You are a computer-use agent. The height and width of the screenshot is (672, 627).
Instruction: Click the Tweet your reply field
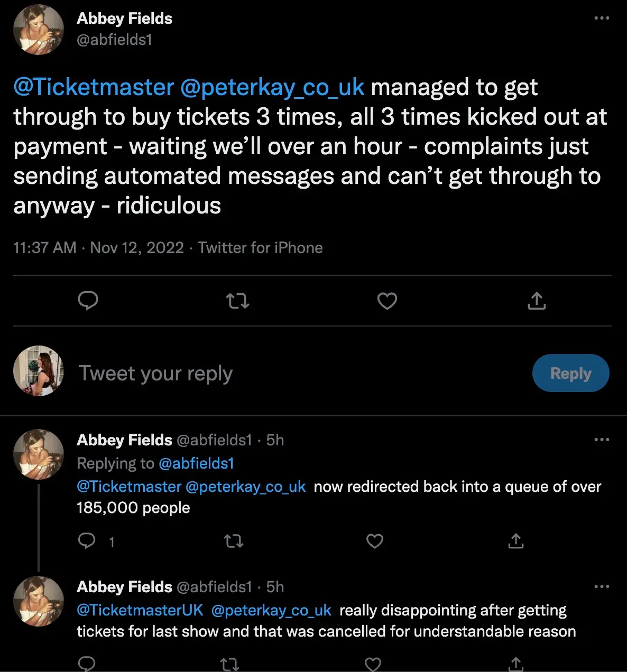tap(155, 373)
